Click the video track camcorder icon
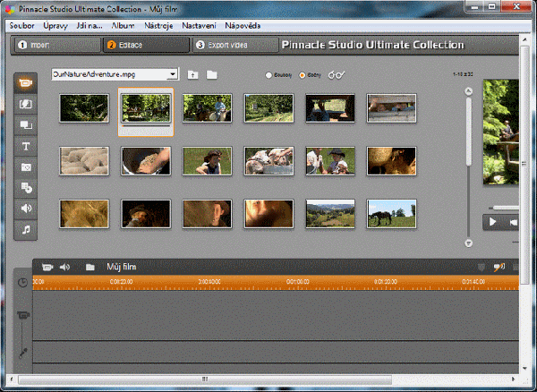Image resolution: width=537 pixels, height=392 pixels. point(23,315)
